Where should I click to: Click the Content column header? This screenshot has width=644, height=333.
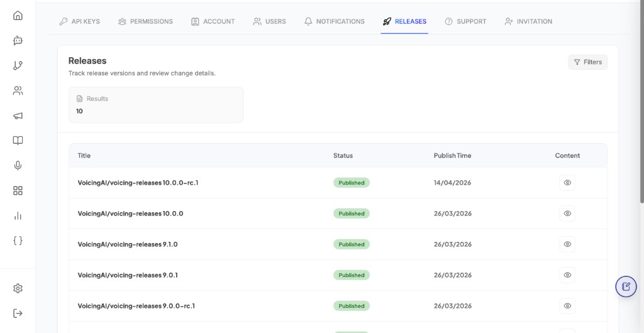pos(567,155)
